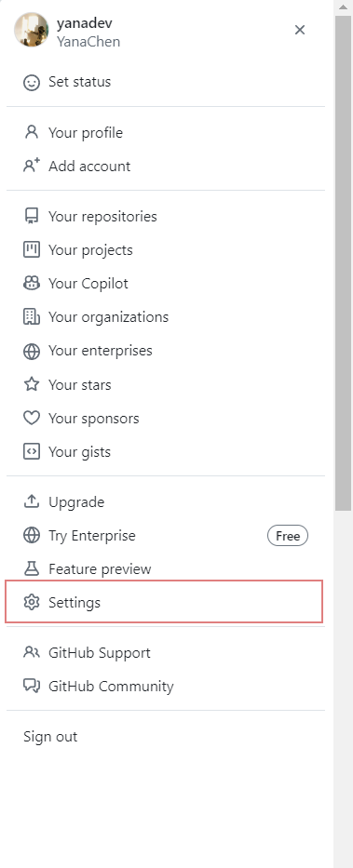This screenshot has width=353, height=868.
Task: Click the Free badge on Try Enterprise
Action: coord(288,535)
